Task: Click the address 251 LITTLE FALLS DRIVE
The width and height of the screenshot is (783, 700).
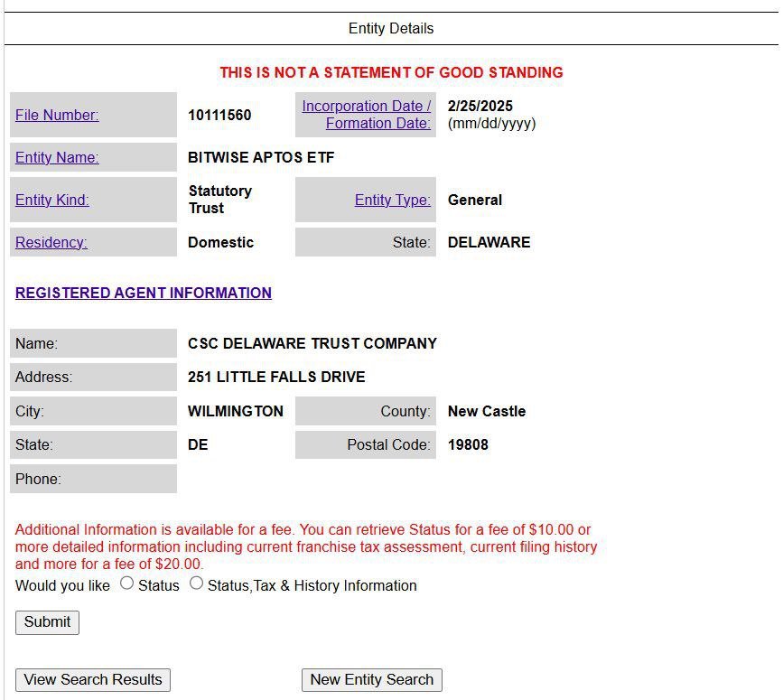Action: click(x=276, y=377)
